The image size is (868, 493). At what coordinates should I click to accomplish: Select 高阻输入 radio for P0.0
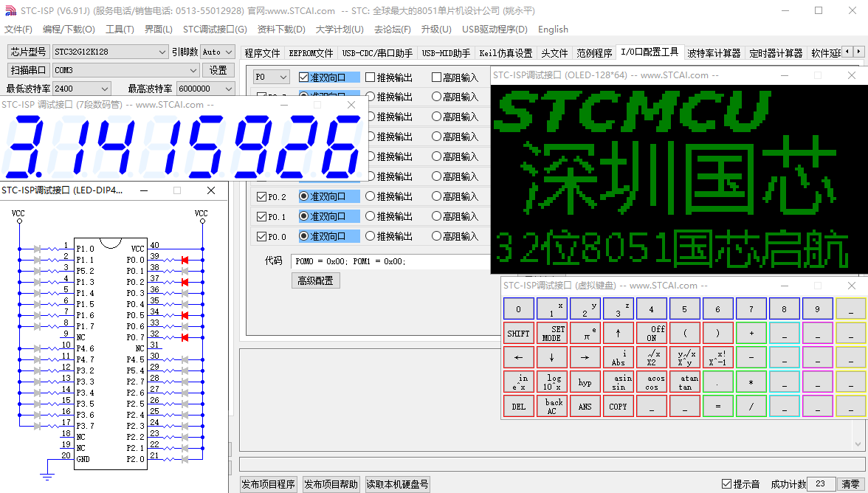(436, 236)
